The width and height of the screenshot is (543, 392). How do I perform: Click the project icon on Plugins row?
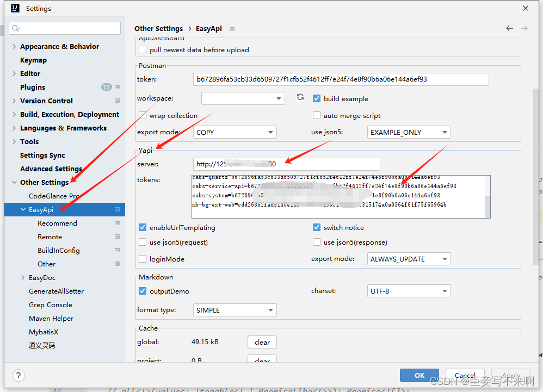tap(118, 87)
